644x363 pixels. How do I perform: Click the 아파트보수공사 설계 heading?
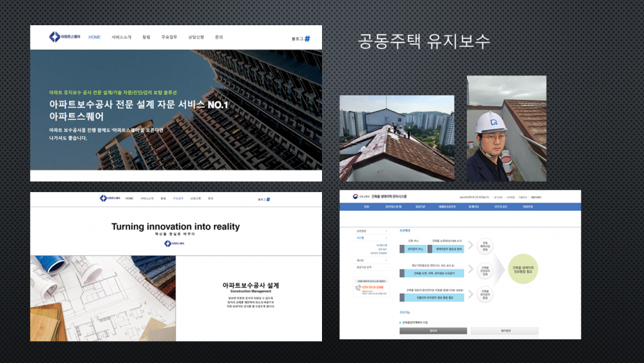(x=251, y=285)
